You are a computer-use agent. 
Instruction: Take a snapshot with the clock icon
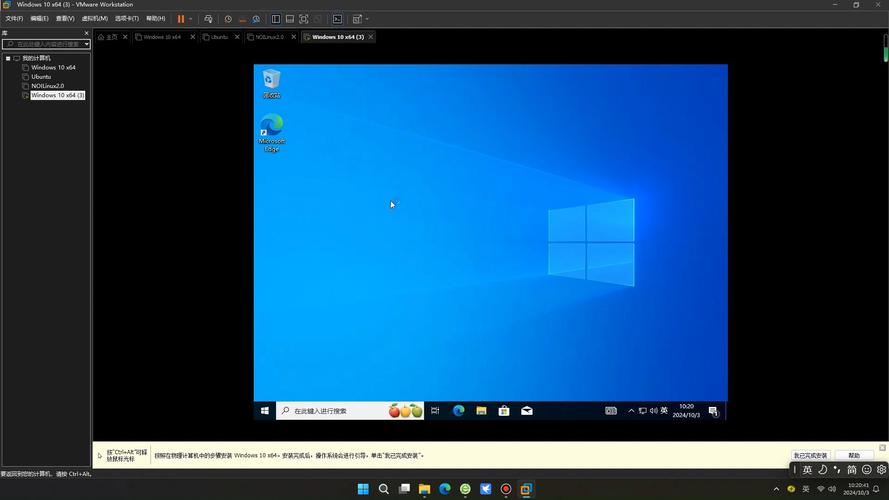coord(228,19)
